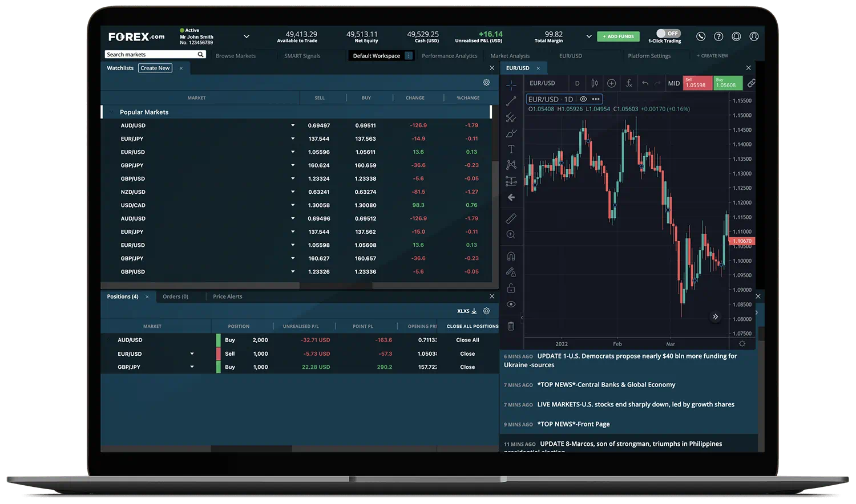Select the measure ruler tool
The width and height of the screenshot is (856, 504).
click(x=511, y=218)
